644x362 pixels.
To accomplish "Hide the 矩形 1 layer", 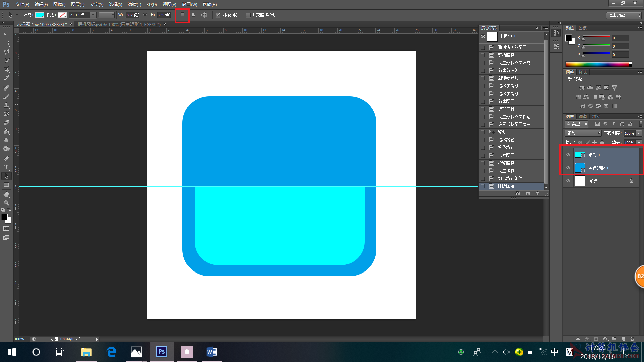I will pos(568,155).
